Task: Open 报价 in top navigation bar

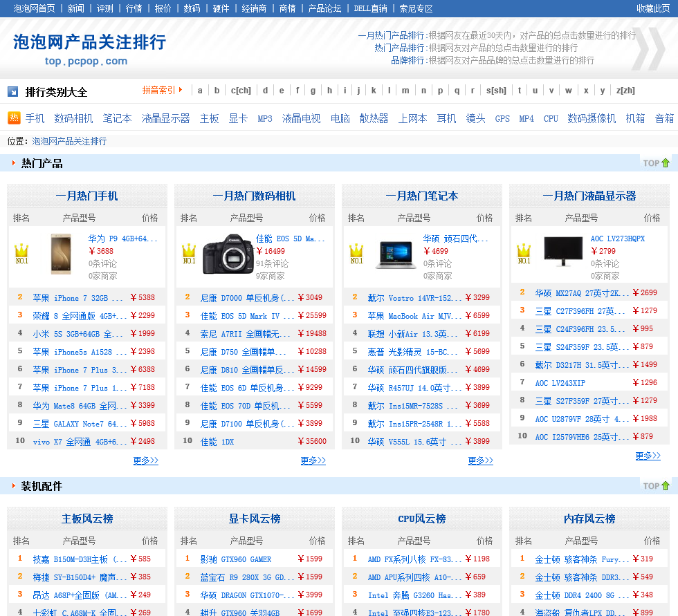Action: [x=163, y=8]
